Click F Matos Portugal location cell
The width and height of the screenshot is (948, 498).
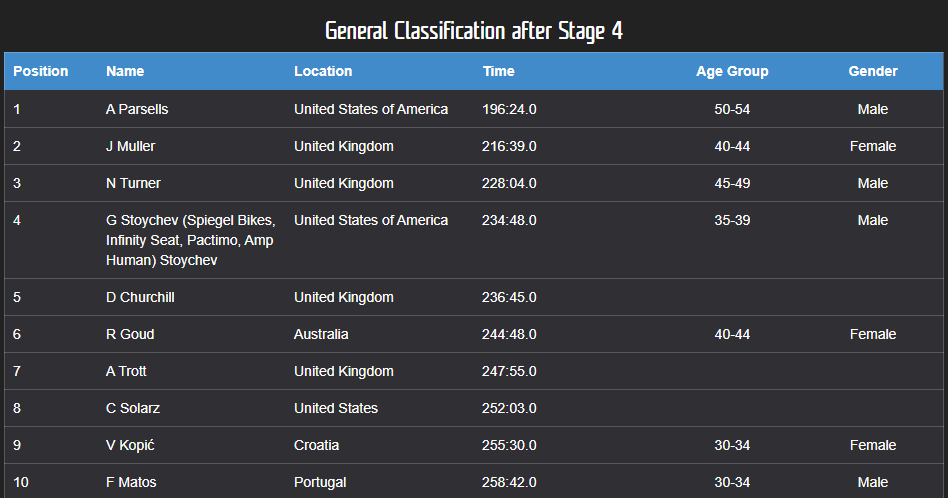pos(320,482)
